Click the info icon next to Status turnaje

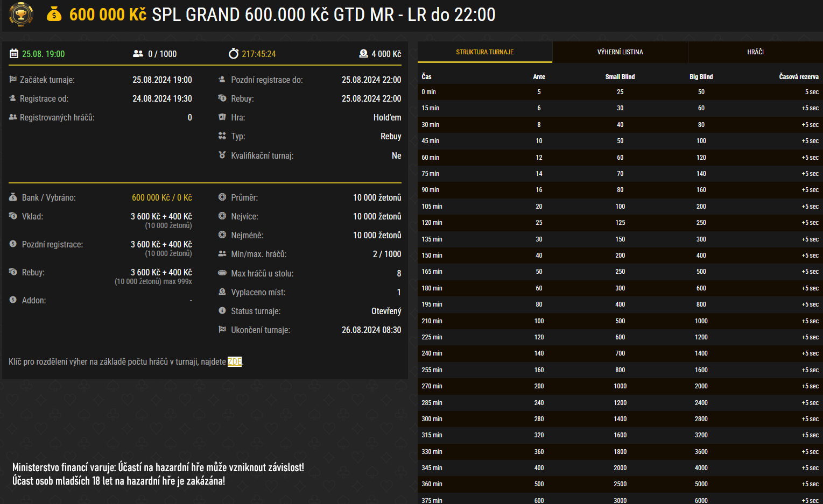click(222, 311)
